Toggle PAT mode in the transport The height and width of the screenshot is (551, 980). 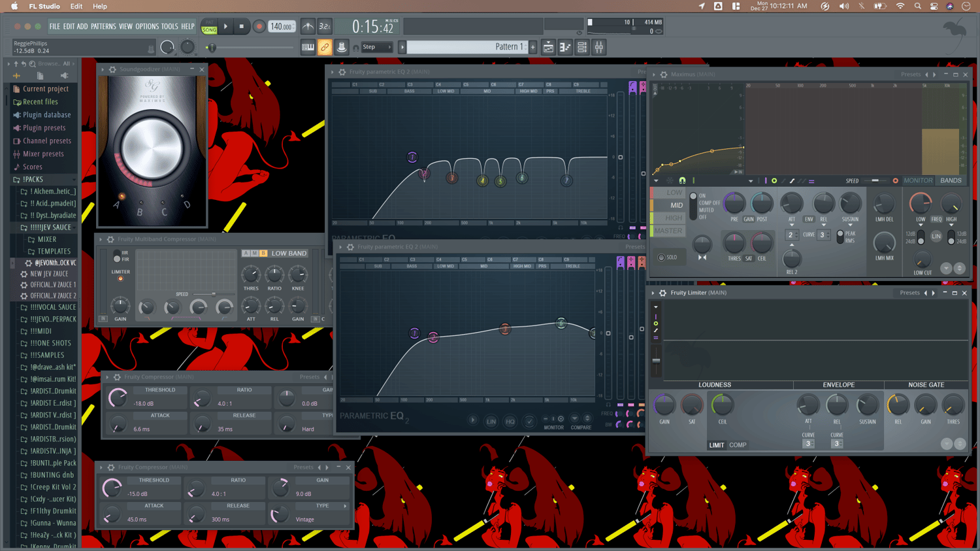click(x=209, y=24)
